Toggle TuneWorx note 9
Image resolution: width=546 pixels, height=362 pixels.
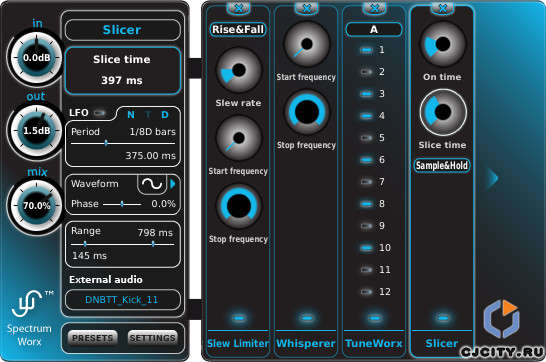(366, 226)
